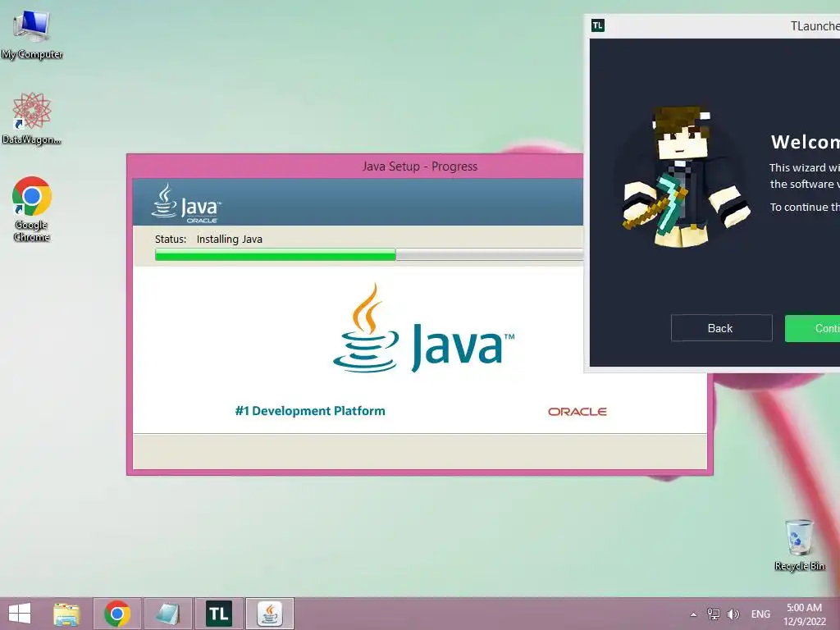Image resolution: width=840 pixels, height=630 pixels.
Task: Click the Java Setup installation progress bar
Action: click(x=368, y=255)
